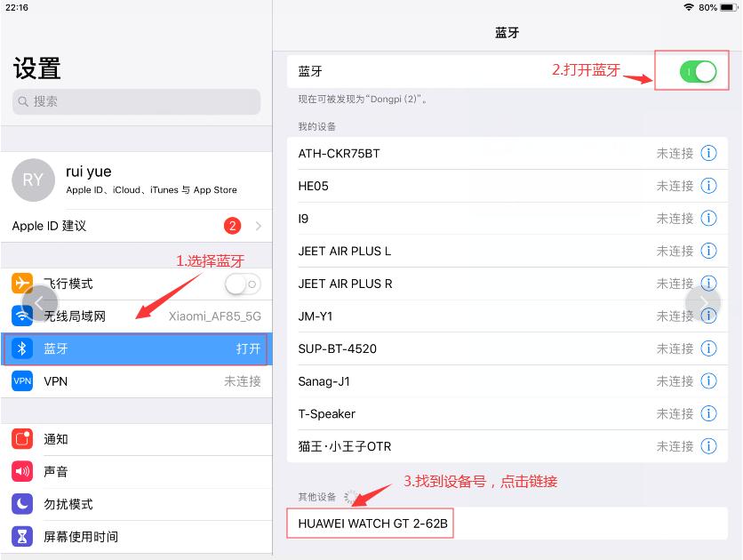Expand Apple ID 建议 chevron

click(259, 226)
